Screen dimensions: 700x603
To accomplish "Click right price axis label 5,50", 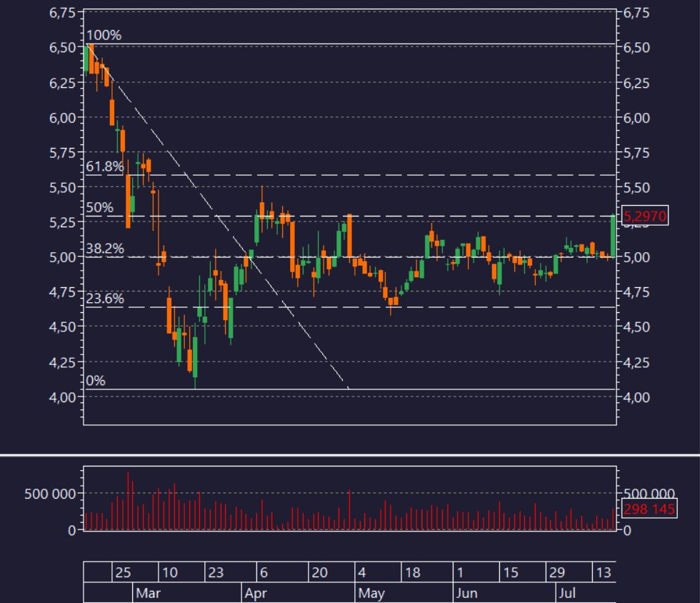I will pyautogui.click(x=636, y=188).
